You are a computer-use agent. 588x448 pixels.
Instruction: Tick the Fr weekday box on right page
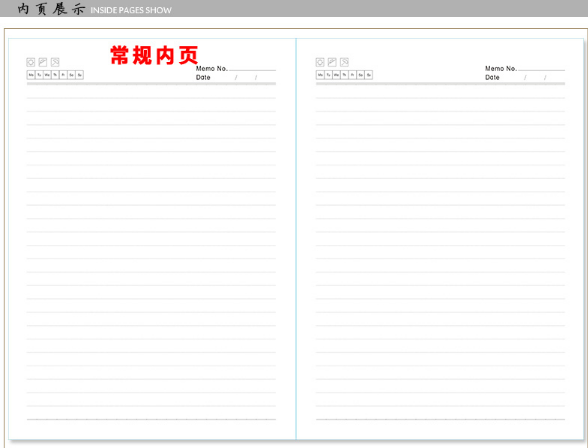pyautogui.click(x=352, y=75)
